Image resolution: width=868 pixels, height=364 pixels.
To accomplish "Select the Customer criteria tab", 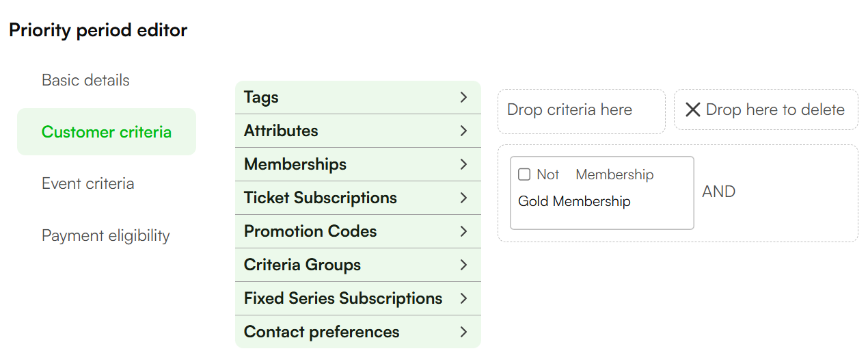I will (x=107, y=131).
